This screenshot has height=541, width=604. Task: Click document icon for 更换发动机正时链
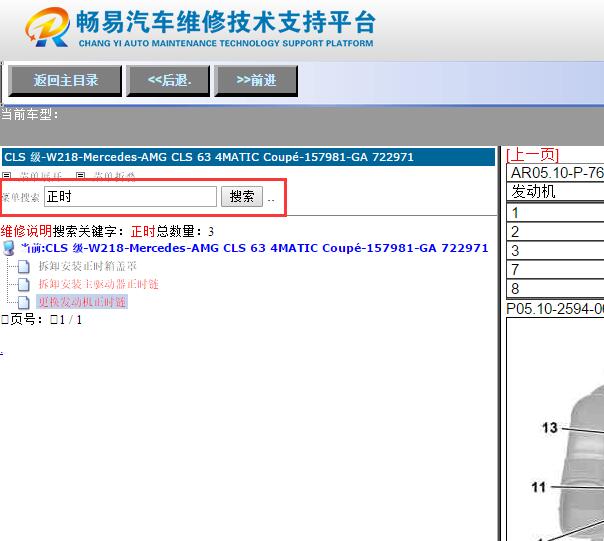(24, 302)
